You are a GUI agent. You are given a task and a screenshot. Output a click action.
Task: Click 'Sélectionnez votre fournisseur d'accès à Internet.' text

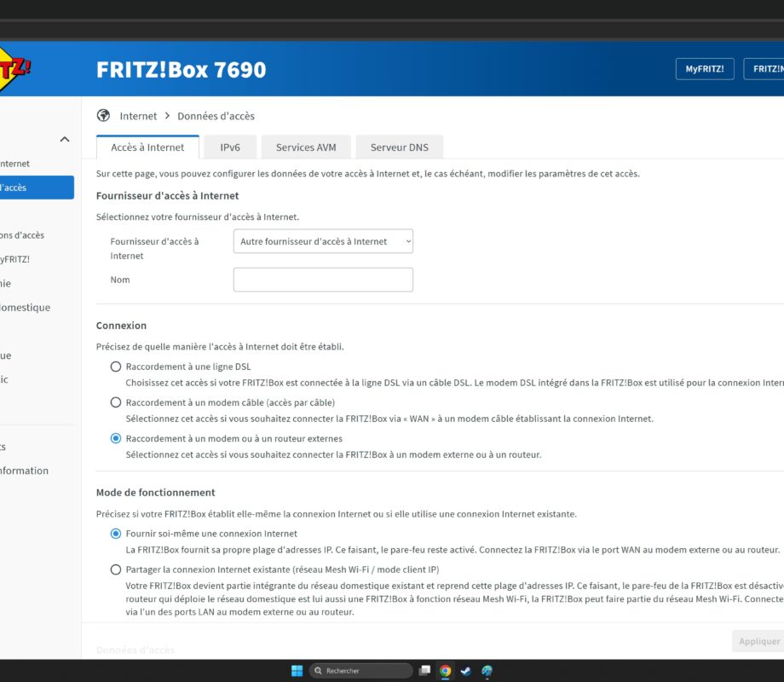click(x=198, y=217)
